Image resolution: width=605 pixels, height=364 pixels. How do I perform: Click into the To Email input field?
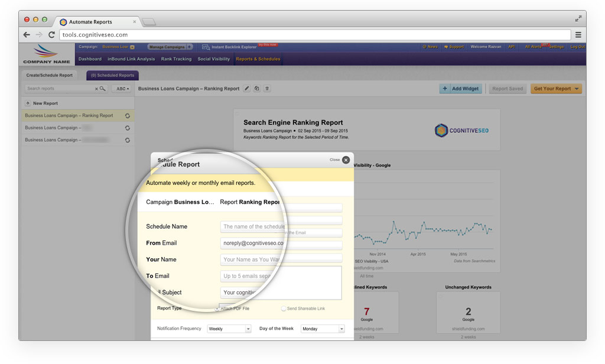coord(246,276)
